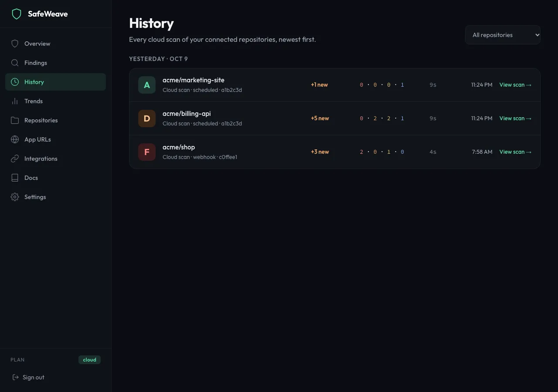The height and width of the screenshot is (392, 558).
Task: Sign out of SafeWeave
Action: click(x=28, y=377)
